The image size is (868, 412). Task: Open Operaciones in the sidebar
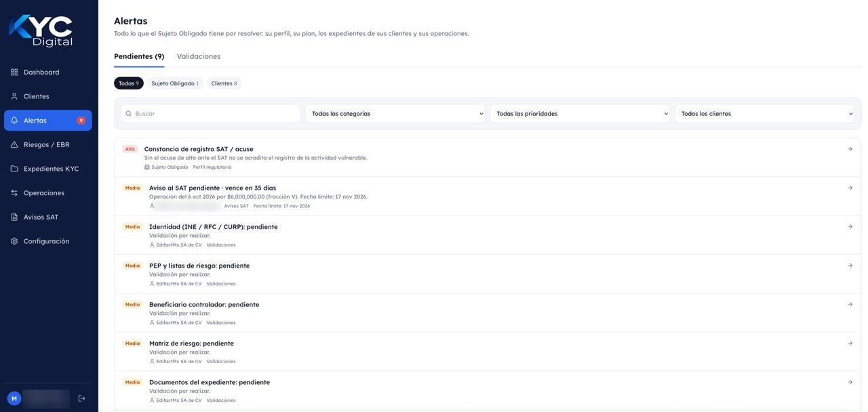click(x=47, y=193)
